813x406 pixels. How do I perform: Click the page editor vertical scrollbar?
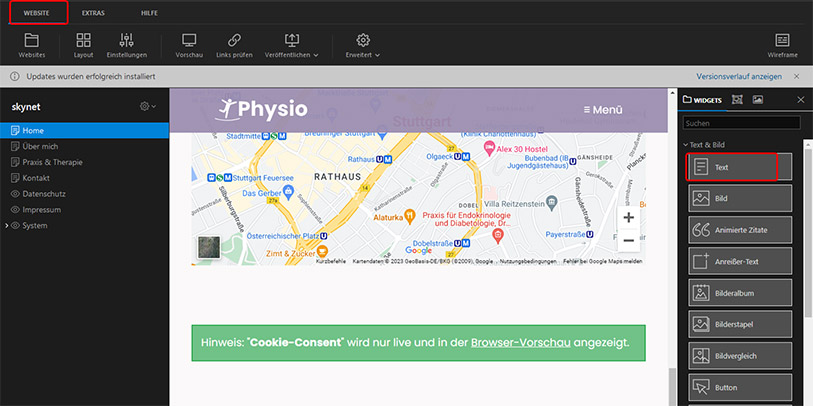pos(672,387)
